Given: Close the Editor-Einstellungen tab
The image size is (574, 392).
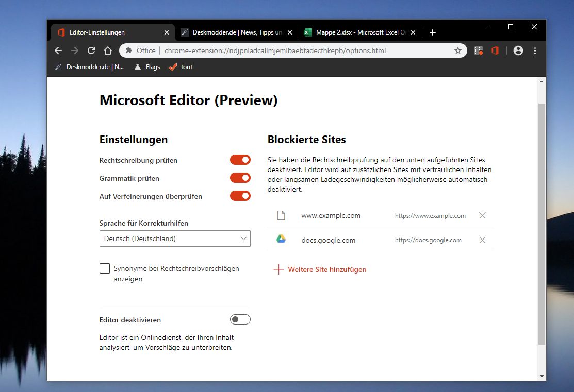Looking at the screenshot, I should pyautogui.click(x=167, y=32).
